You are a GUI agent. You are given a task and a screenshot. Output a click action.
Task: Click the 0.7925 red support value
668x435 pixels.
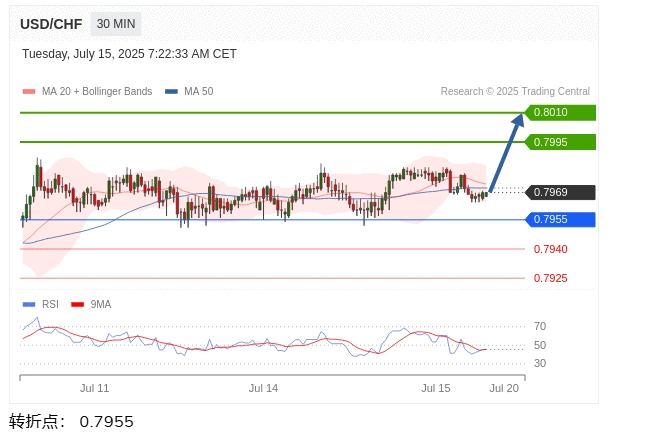pos(550,278)
